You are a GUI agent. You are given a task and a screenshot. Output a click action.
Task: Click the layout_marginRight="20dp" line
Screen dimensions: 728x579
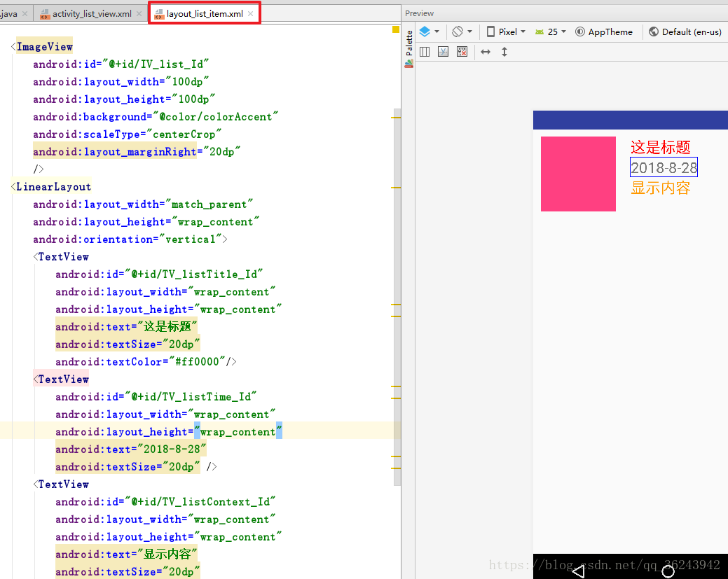point(137,152)
